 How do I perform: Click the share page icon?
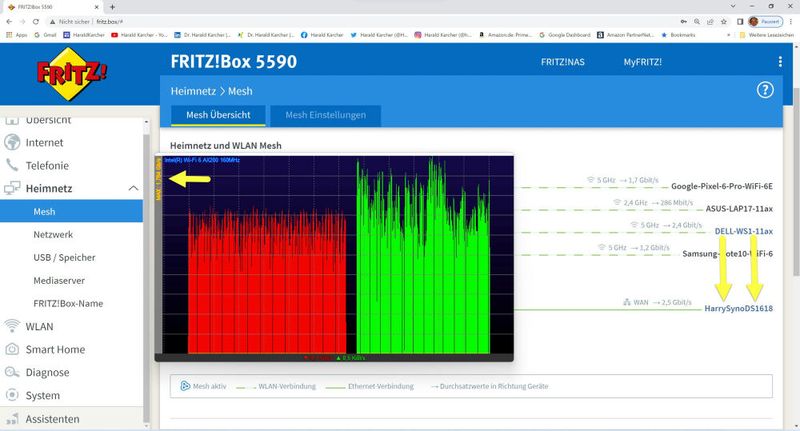tap(710, 21)
